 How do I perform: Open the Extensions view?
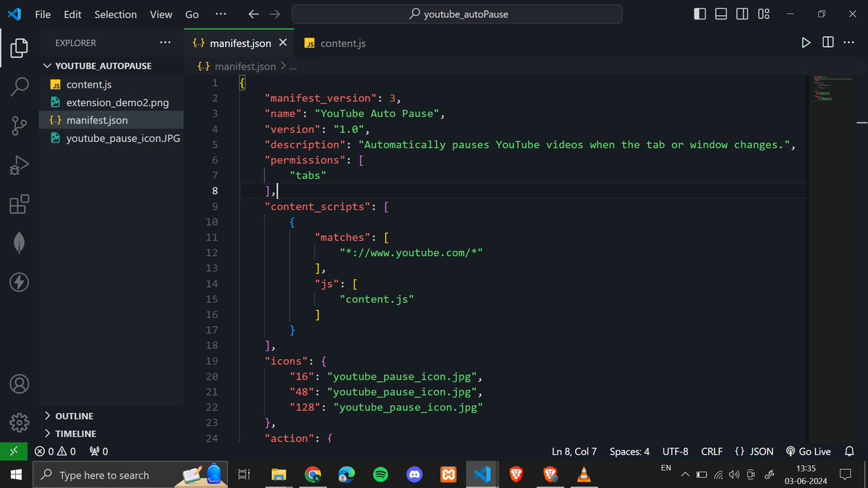pyautogui.click(x=20, y=205)
